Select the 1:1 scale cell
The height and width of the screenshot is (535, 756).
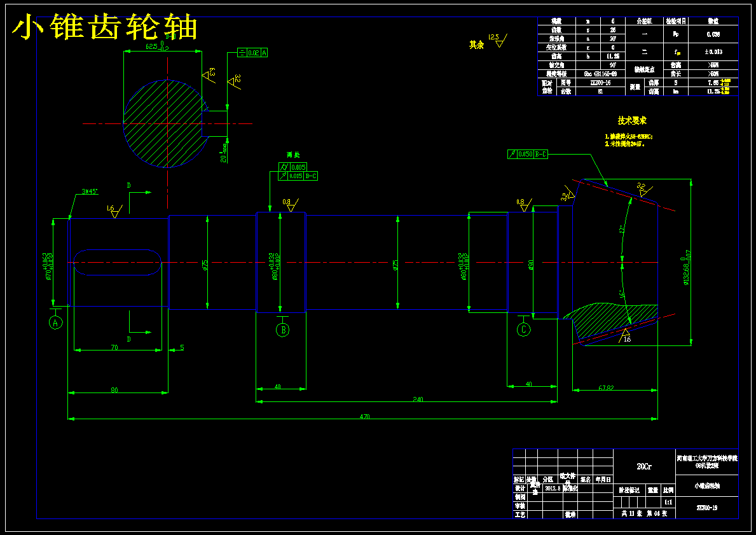coord(668,502)
